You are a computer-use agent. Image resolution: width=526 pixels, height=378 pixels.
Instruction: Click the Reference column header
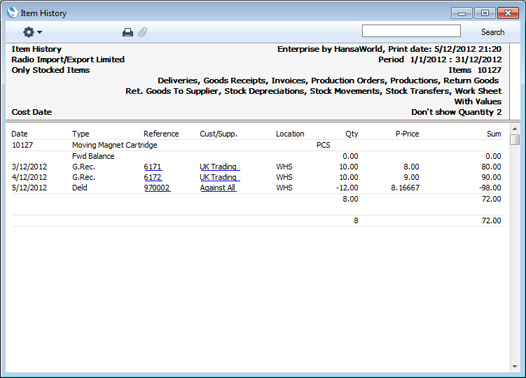tap(161, 134)
